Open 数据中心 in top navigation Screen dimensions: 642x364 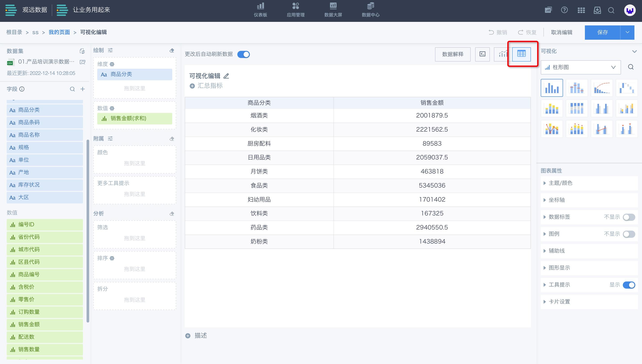(x=371, y=10)
